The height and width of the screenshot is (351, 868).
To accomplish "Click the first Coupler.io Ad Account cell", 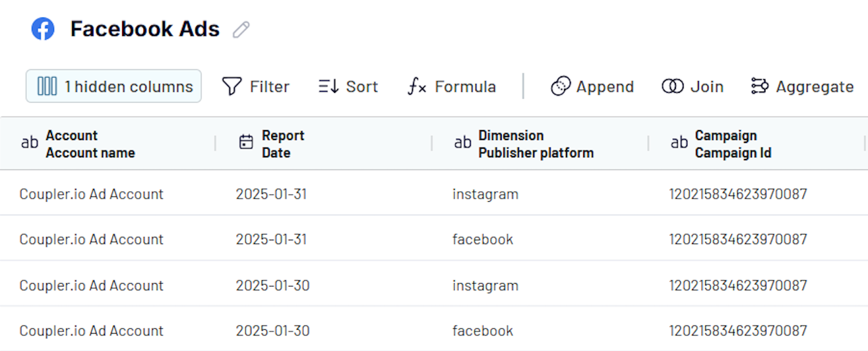I will pyautogui.click(x=91, y=194).
